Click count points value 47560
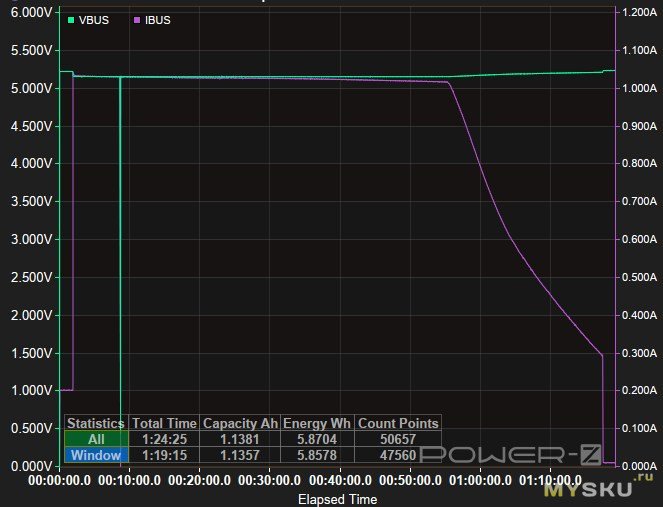This screenshot has width=663, height=507. pos(398,455)
